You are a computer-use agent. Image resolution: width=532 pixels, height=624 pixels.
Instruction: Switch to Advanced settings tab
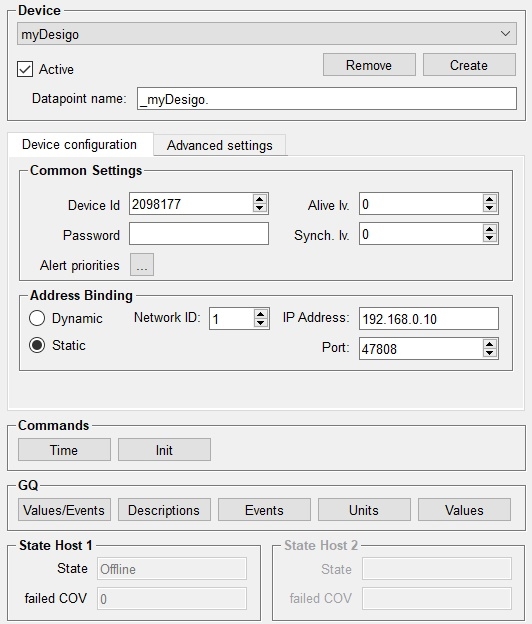220,145
